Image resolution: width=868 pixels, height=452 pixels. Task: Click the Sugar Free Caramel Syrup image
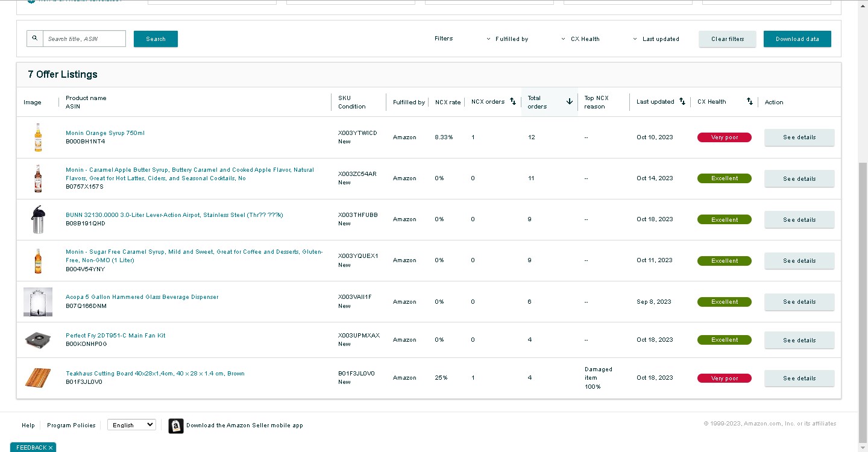coord(38,260)
